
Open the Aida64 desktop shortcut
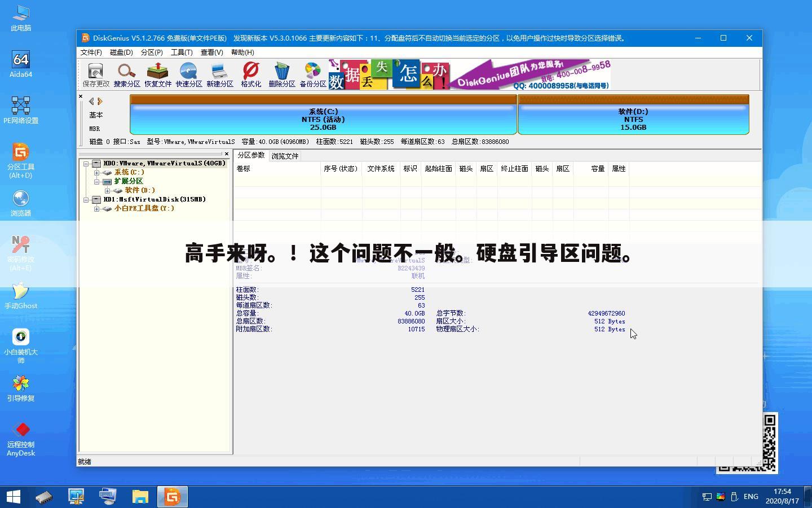21,64
